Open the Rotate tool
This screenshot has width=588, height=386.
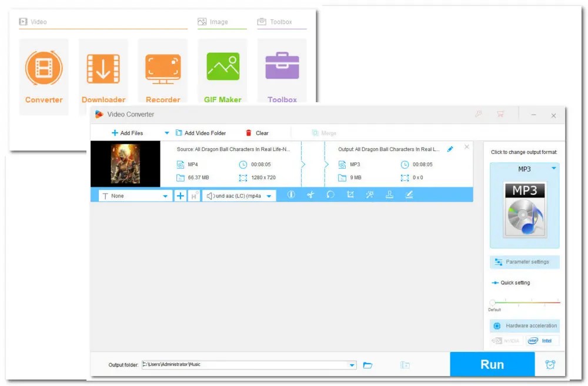coord(330,194)
